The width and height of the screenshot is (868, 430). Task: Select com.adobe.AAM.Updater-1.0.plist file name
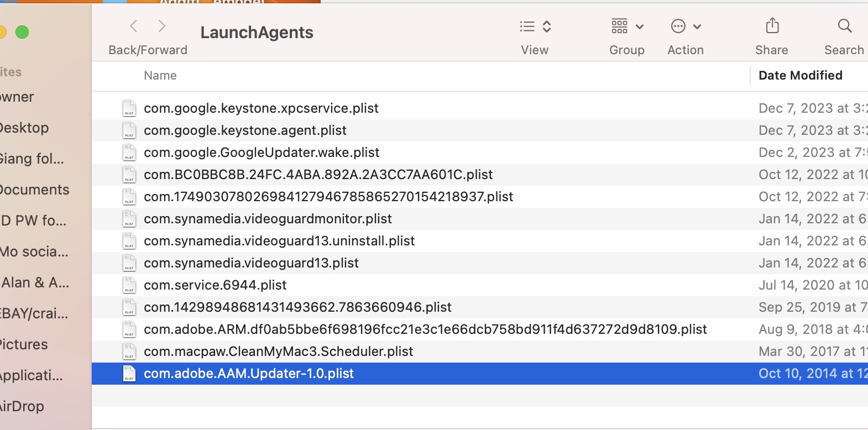(x=249, y=374)
